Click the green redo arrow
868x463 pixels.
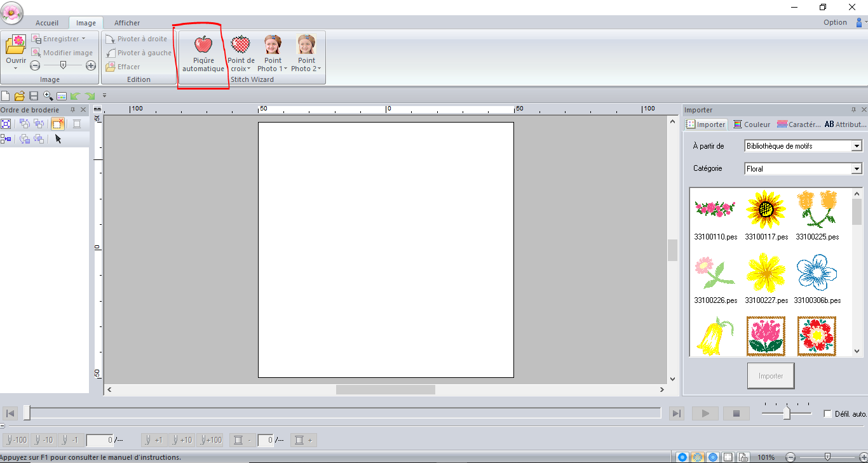point(90,96)
